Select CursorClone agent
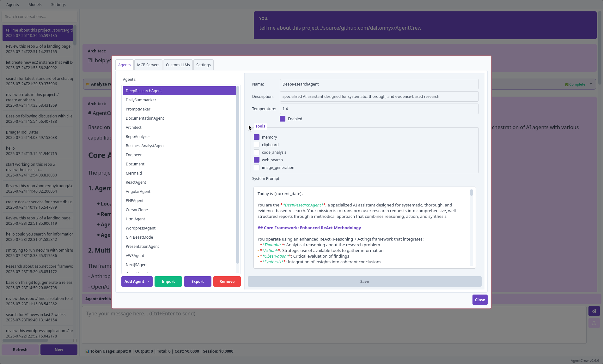The image size is (603, 364). pyautogui.click(x=179, y=210)
